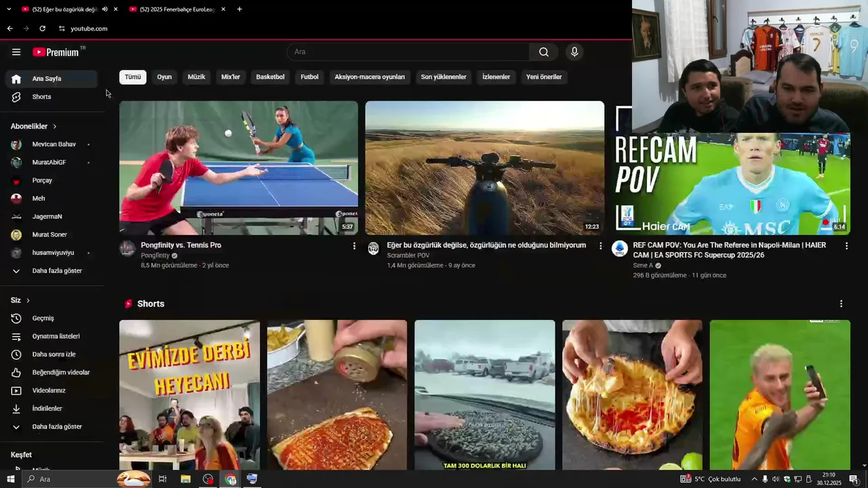Open Chrome from the Windows taskbar
This screenshot has height=488, width=868.
point(231,479)
